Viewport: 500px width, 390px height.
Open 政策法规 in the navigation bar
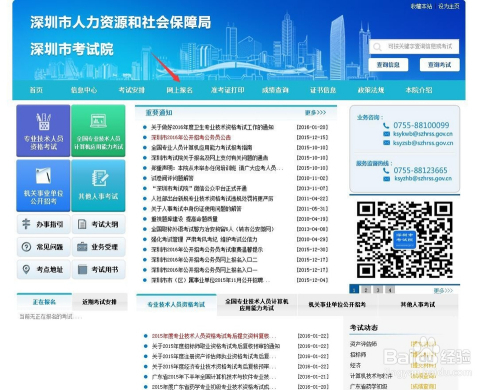(371, 90)
